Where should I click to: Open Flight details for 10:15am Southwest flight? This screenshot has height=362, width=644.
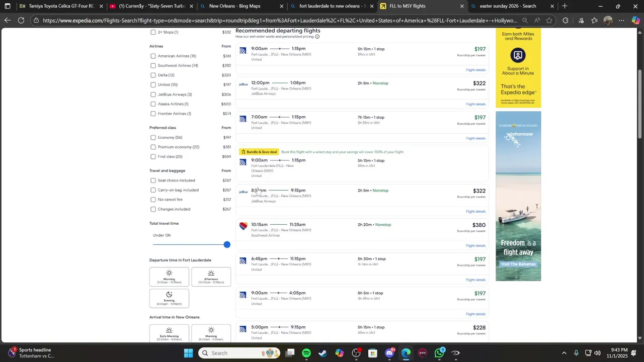tap(475, 246)
